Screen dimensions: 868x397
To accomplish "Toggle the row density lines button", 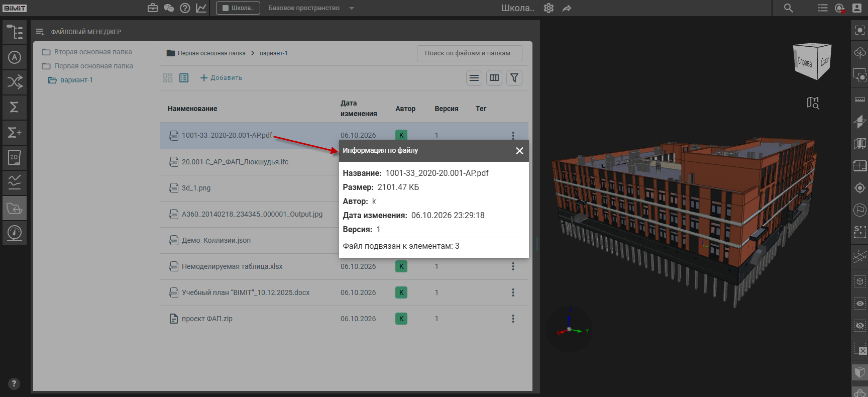I will tap(474, 78).
